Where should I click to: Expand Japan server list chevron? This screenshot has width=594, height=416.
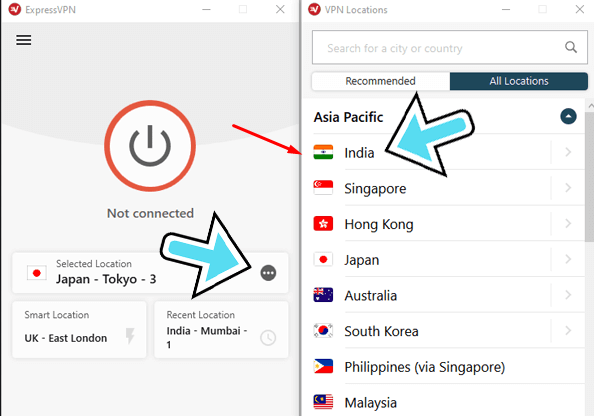[568, 260]
